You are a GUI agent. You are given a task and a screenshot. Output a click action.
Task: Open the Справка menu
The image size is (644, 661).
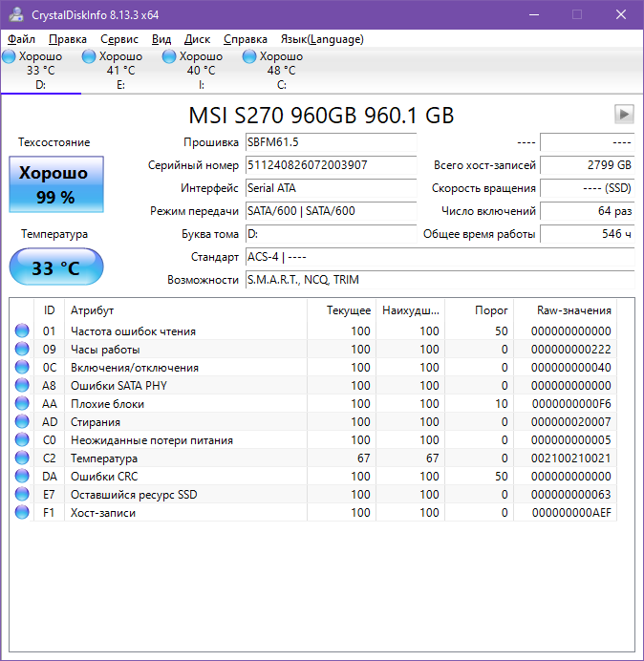[246, 39]
